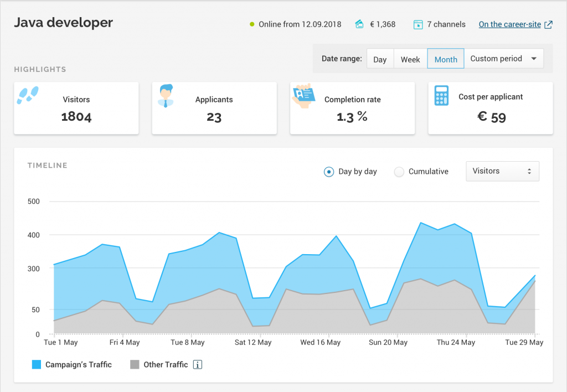This screenshot has height=392, width=567.
Task: Click the Applicants person icon
Action: point(166,96)
